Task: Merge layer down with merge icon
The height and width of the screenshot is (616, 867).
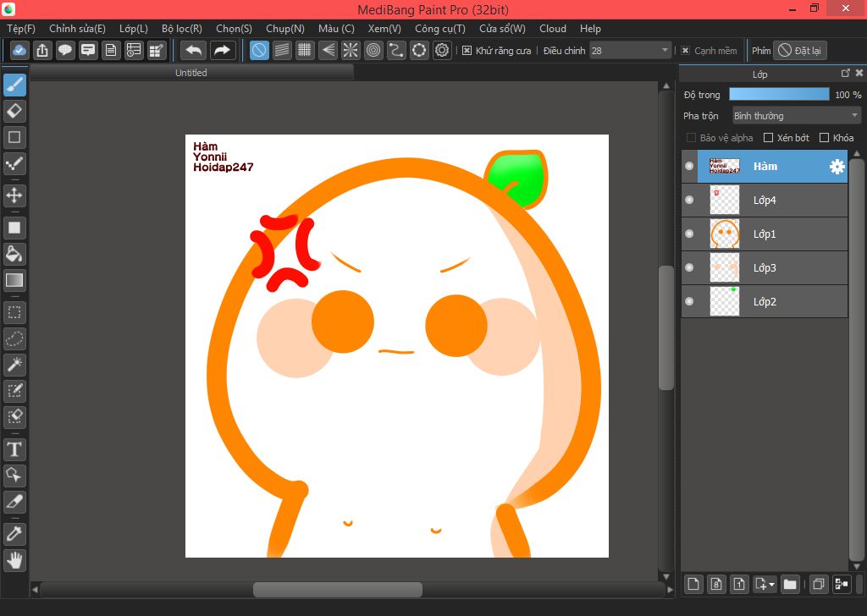Action: tap(842, 584)
